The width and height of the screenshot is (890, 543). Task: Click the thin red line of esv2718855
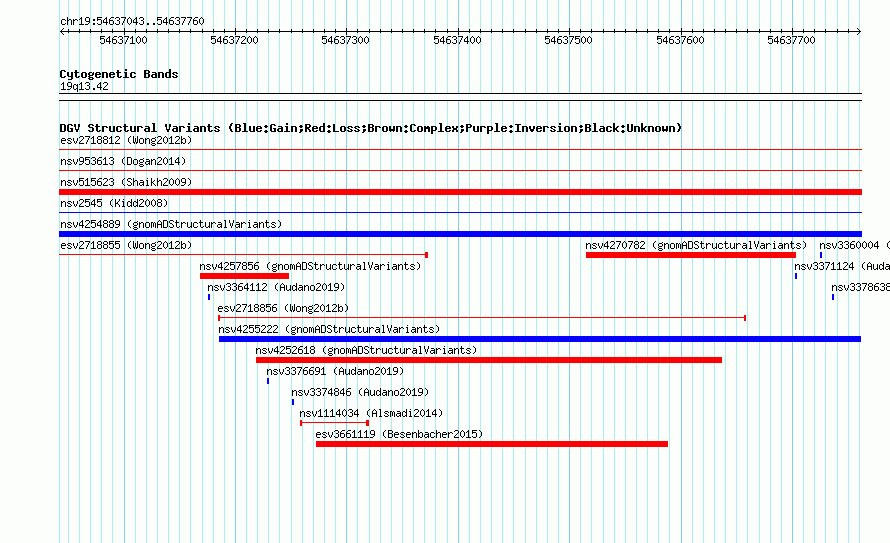click(x=244, y=255)
